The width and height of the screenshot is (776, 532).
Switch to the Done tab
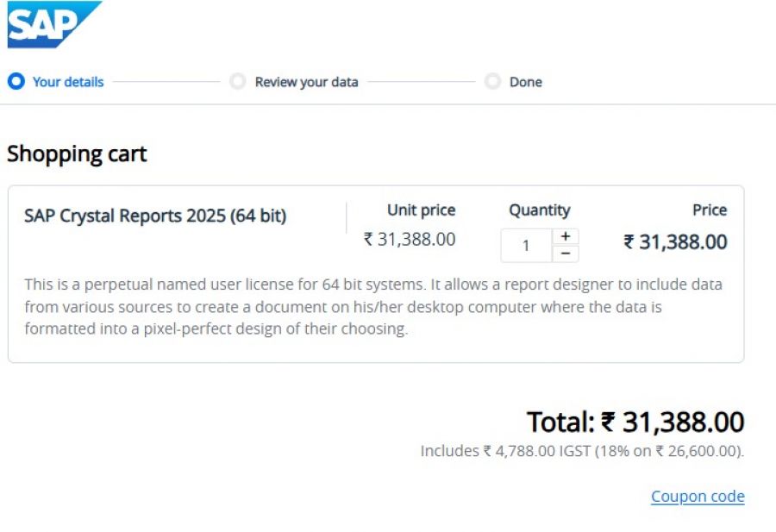[x=527, y=82]
